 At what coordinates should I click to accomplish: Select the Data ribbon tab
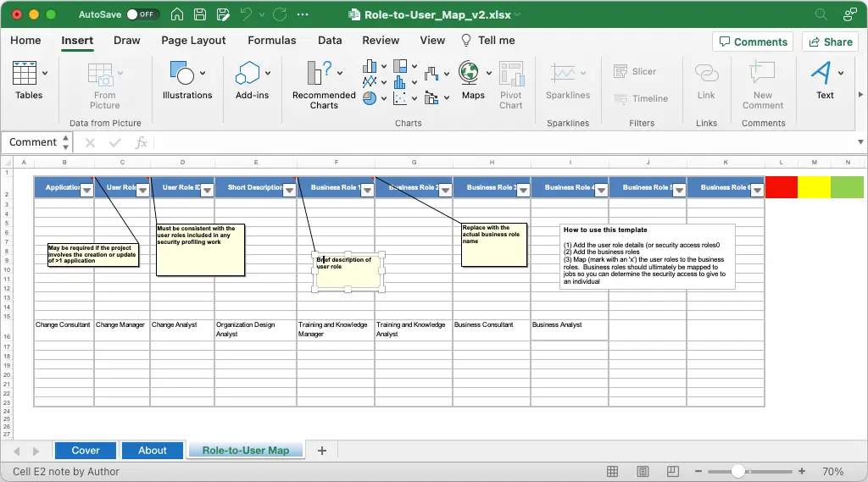(330, 41)
